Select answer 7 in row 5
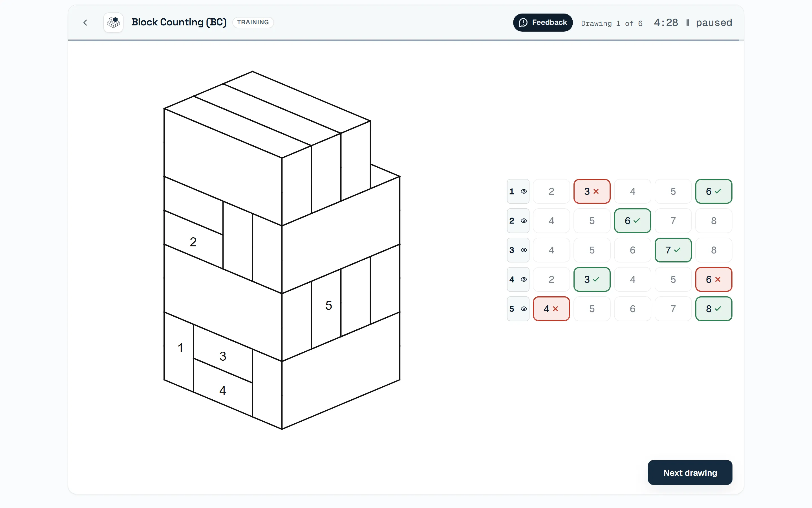 point(673,309)
